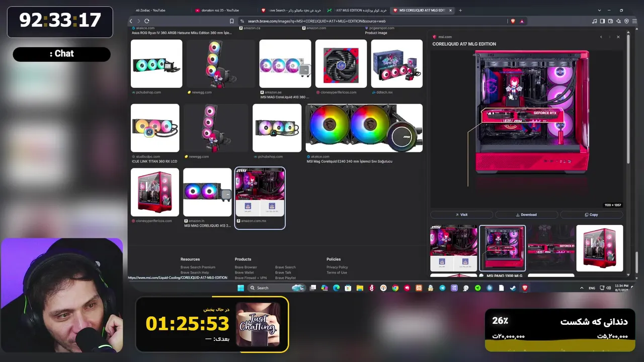This screenshot has width=644, height=362.
Task: Select the pchubshop.com cooler thumbnail in first row
Action: [156, 64]
